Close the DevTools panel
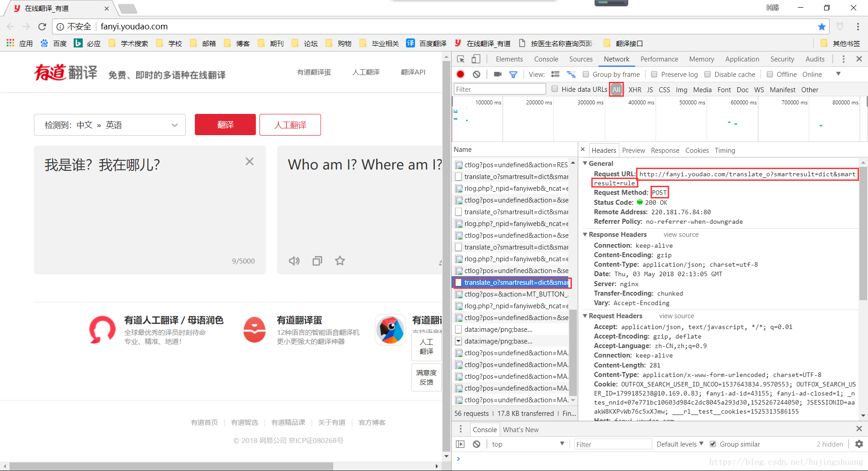868x471 pixels. 859,59
